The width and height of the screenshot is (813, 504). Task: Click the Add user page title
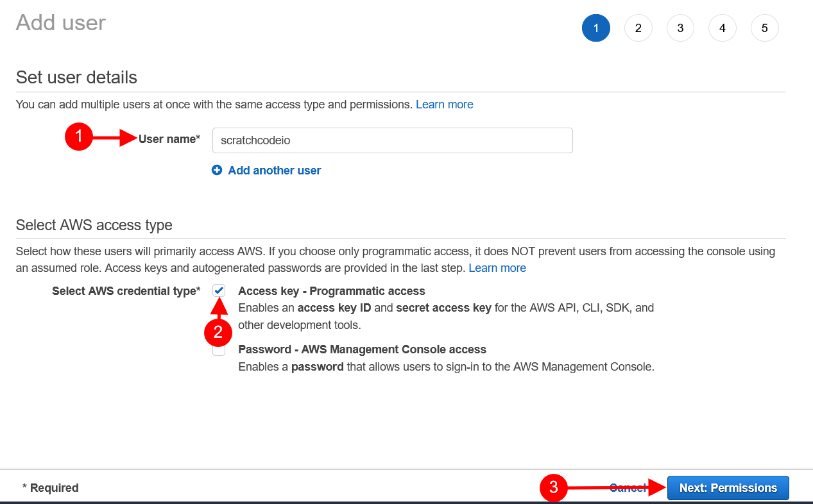coord(60,22)
